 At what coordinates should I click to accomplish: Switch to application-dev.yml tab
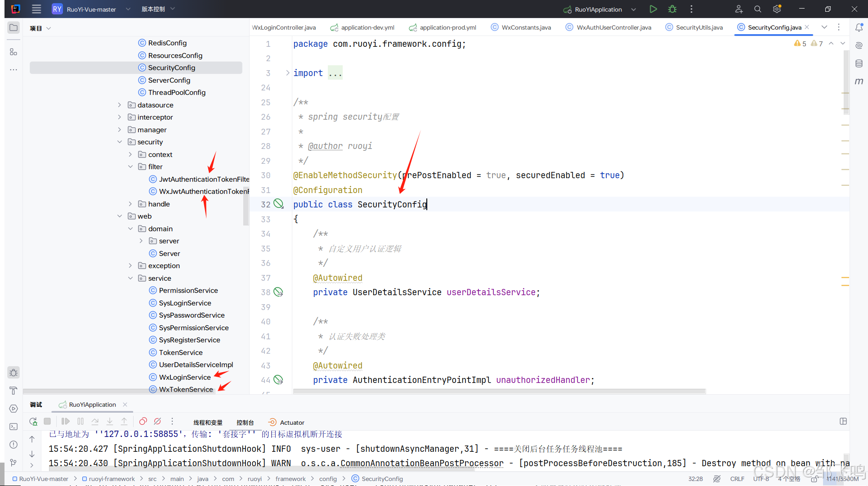(x=362, y=27)
